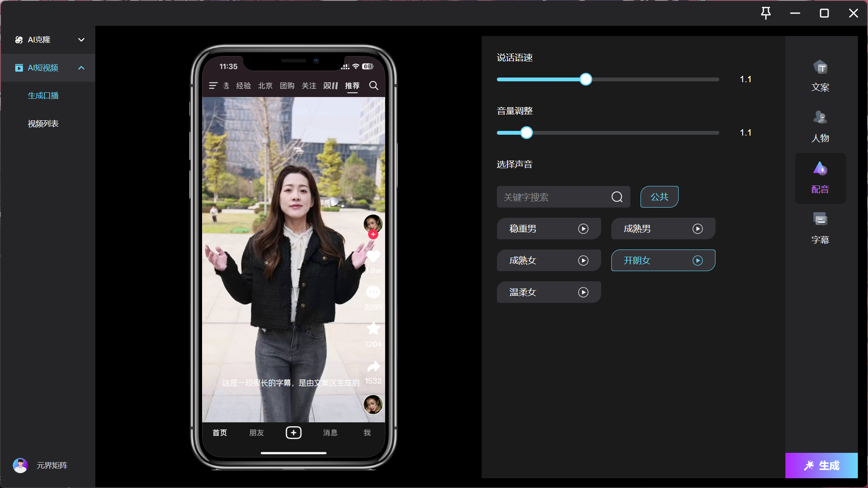Play the 温柔女 voice preview
868x488 pixels.
click(583, 292)
